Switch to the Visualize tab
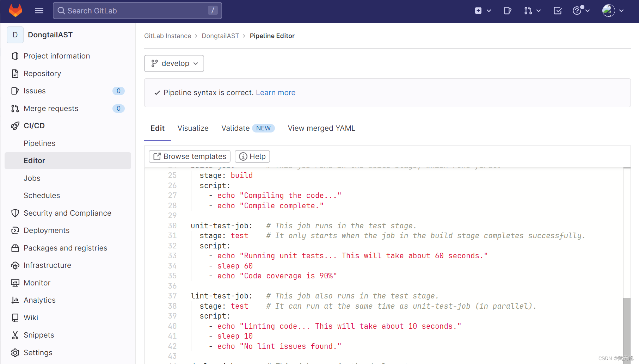The height and width of the screenshot is (364, 639). click(193, 128)
